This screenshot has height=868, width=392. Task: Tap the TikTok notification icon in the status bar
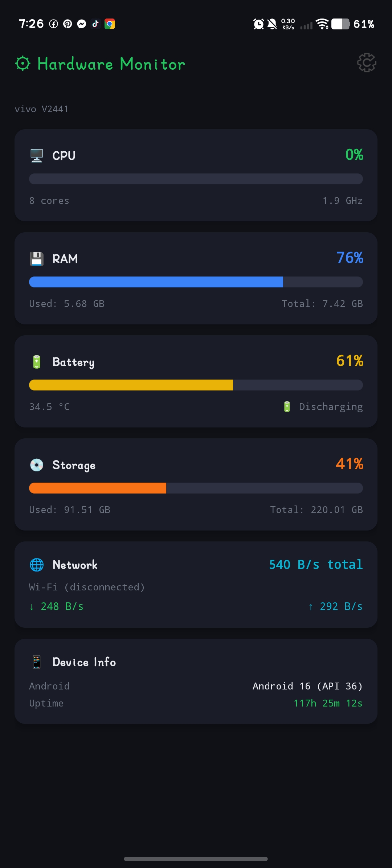coord(95,24)
